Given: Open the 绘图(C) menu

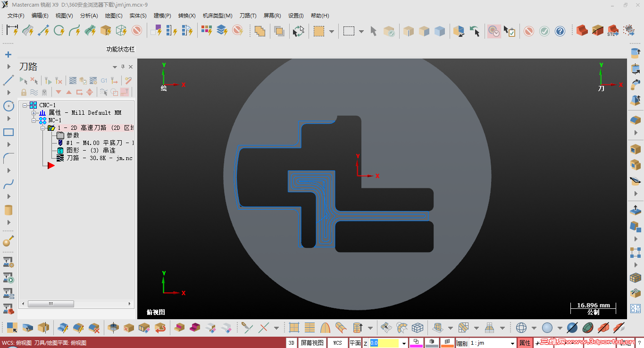Looking at the screenshot, I should pos(114,16).
